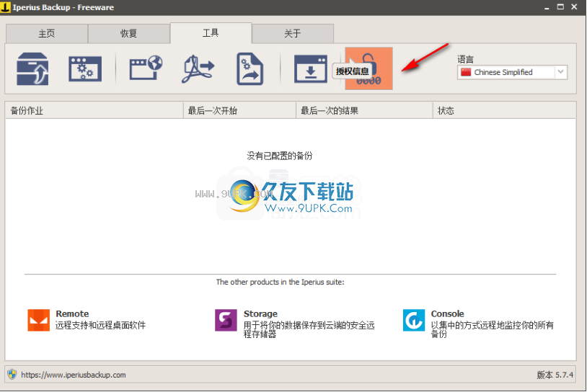This screenshot has height=392, width=587.
Task: Click the Iperius logo in title bar
Action: point(5,7)
